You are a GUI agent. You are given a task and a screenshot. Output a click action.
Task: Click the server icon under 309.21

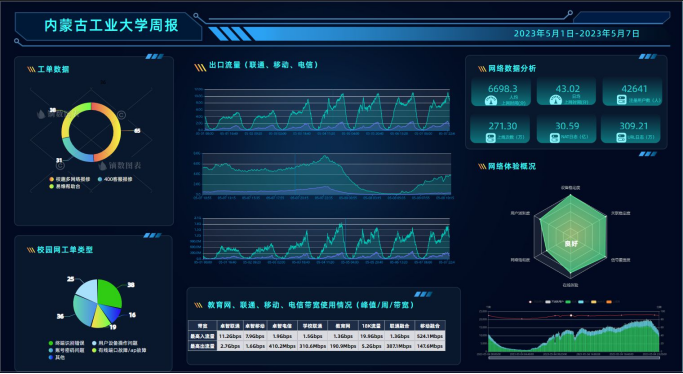pyautogui.click(x=621, y=138)
